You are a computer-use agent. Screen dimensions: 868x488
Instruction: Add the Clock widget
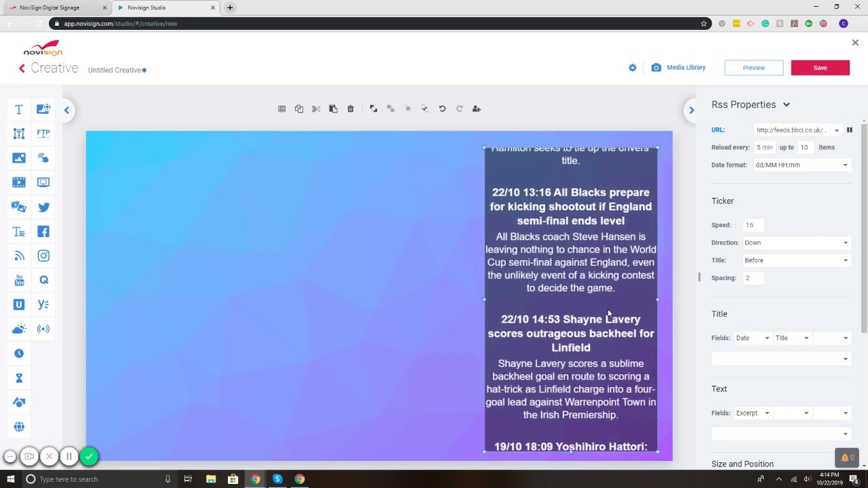tap(19, 353)
